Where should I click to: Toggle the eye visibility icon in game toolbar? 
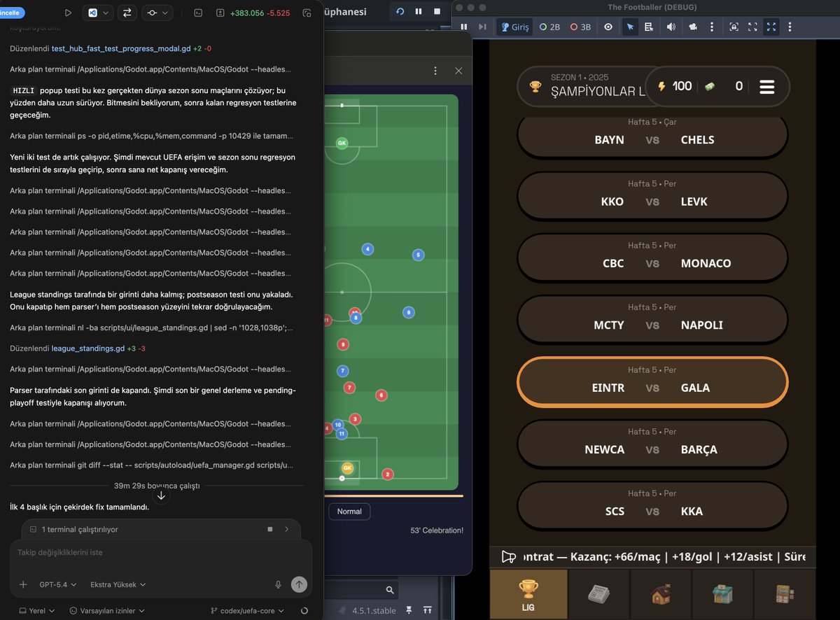(608, 27)
